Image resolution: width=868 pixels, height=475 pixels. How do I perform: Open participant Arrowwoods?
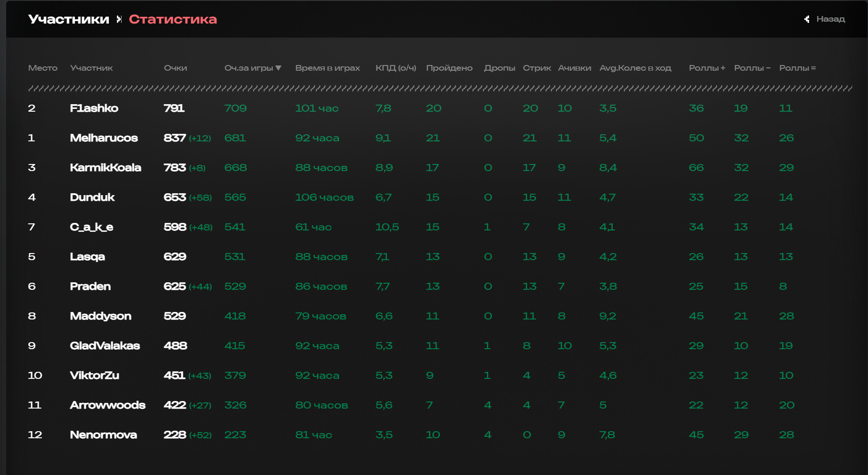[x=108, y=405]
